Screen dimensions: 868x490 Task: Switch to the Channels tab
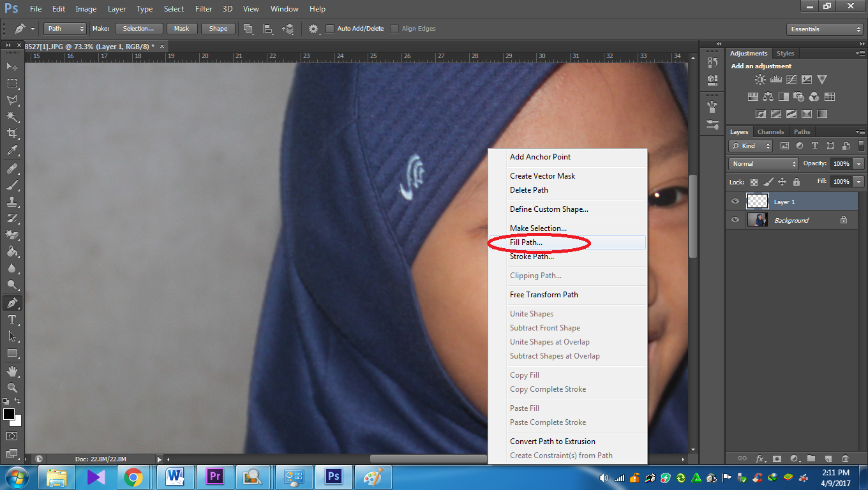click(770, 131)
